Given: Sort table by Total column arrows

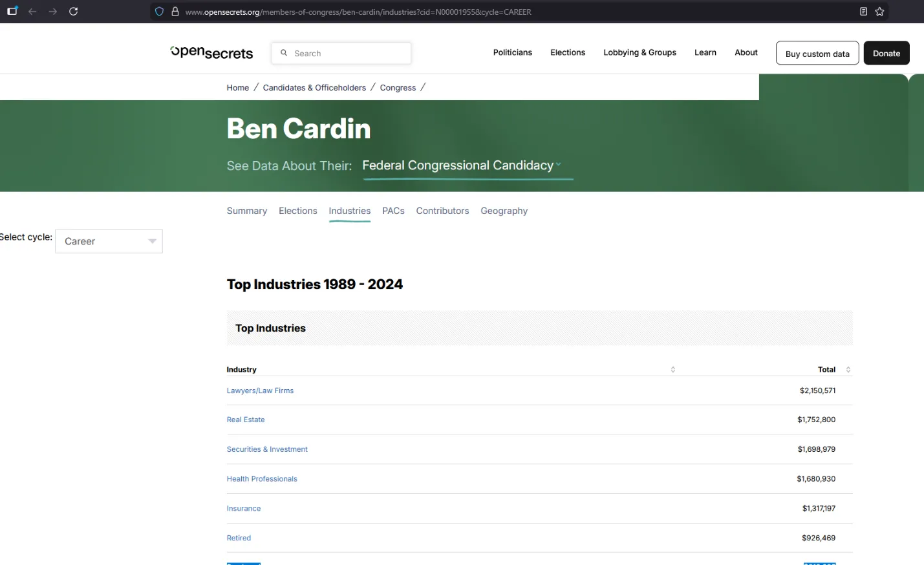Looking at the screenshot, I should [x=848, y=370].
